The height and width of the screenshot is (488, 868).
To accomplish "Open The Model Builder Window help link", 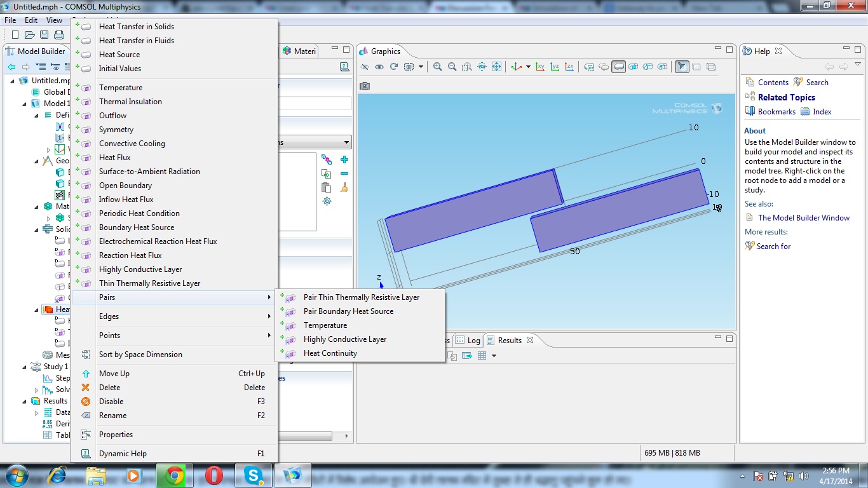I will [x=803, y=218].
